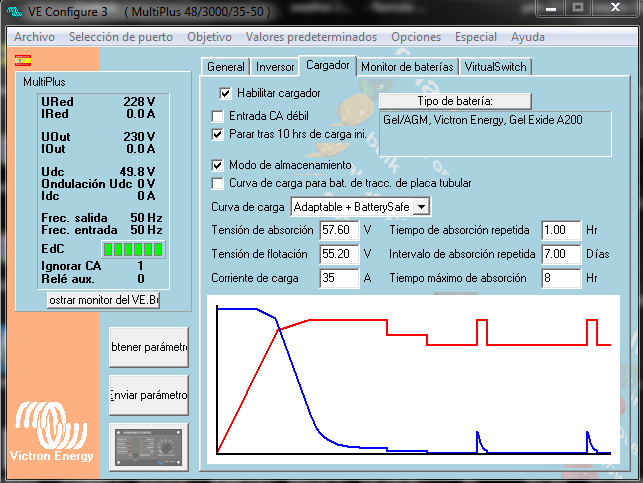This screenshot has width=643, height=483.
Task: Switch to Monitor de baterías tab
Action: (407, 67)
